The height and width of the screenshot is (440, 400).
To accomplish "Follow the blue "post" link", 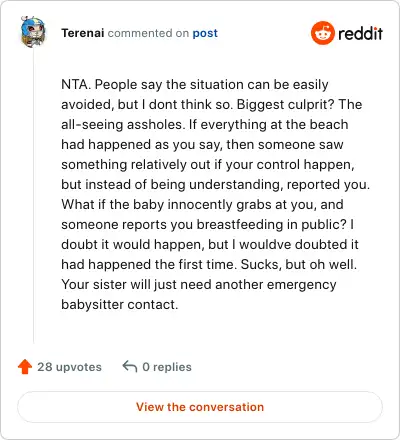I will pyautogui.click(x=205, y=33).
